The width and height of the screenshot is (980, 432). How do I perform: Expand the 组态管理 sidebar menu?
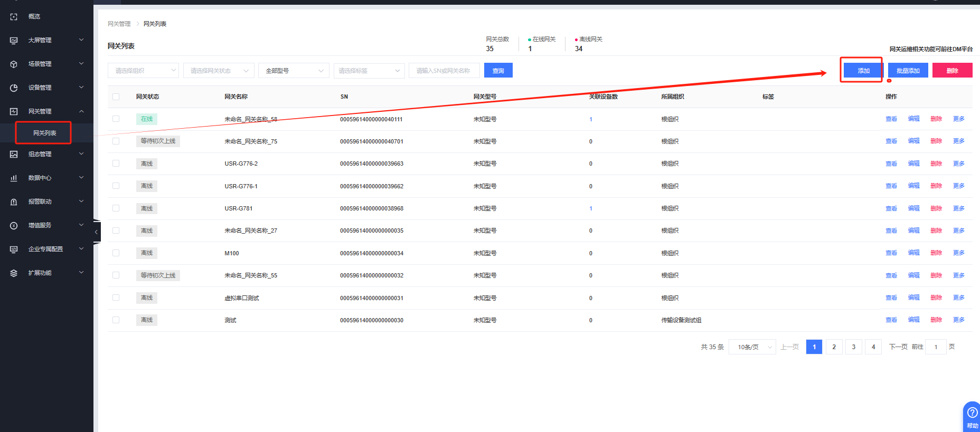click(x=46, y=155)
